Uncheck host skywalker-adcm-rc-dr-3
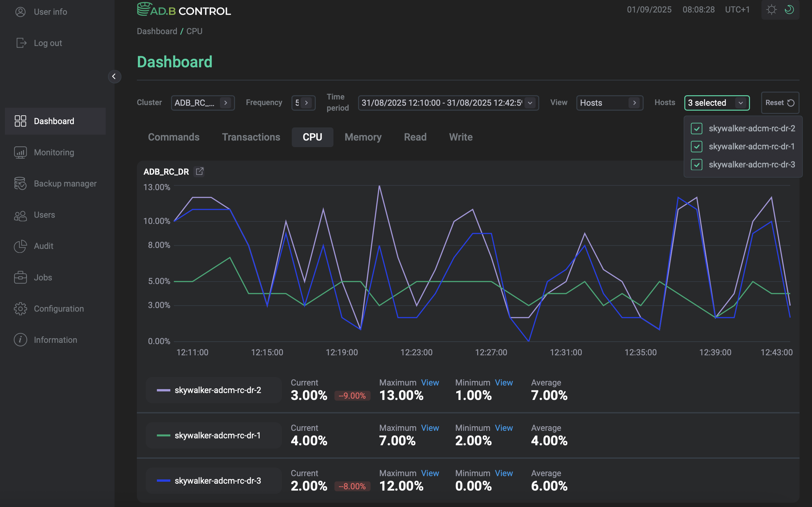Screen dimensions: 812x507 point(696,165)
